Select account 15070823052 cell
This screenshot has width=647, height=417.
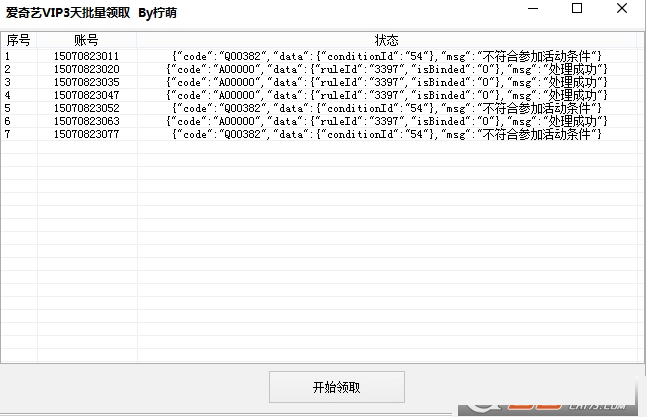(86, 108)
